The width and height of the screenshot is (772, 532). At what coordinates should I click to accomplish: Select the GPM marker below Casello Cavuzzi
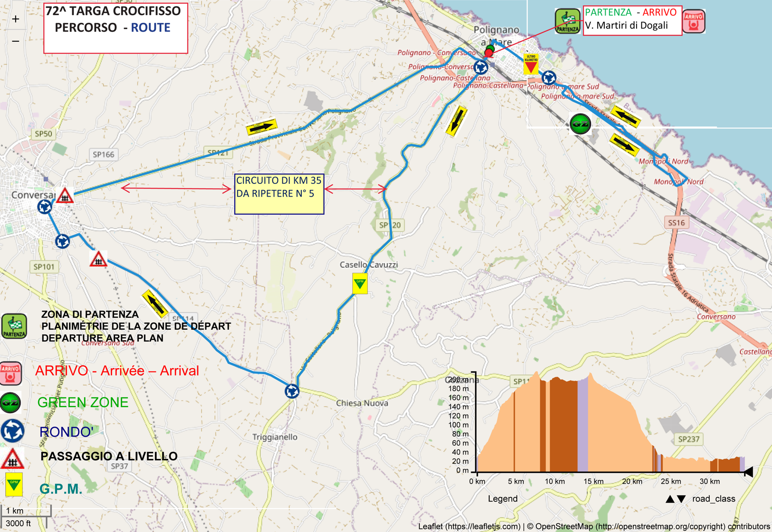tap(360, 284)
